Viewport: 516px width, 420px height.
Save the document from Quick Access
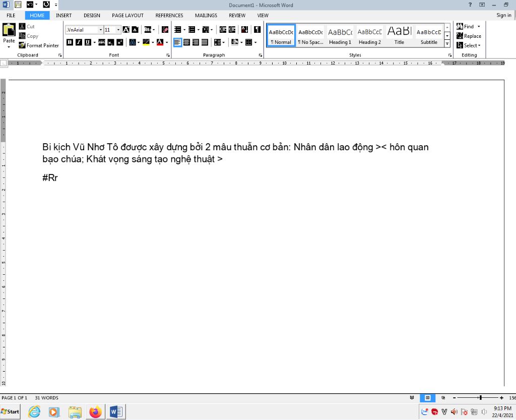click(18, 5)
